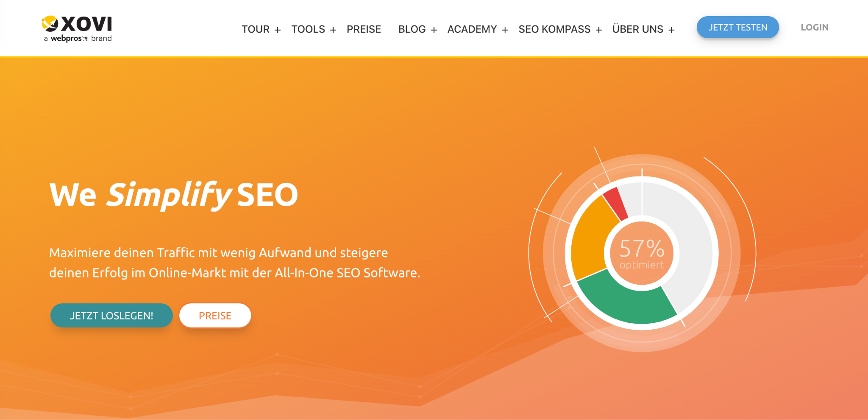Click the 'We Simplify SEO' headline
This screenshot has width=868, height=420.
point(174,195)
